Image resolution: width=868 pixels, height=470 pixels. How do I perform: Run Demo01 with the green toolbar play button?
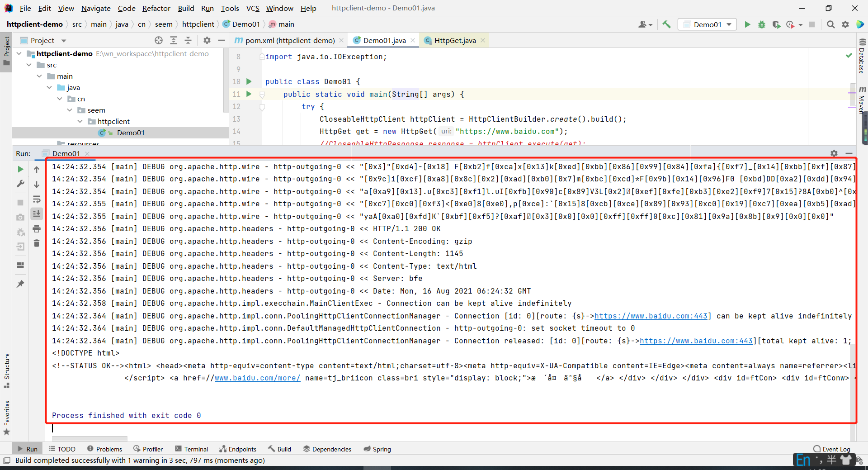point(747,24)
